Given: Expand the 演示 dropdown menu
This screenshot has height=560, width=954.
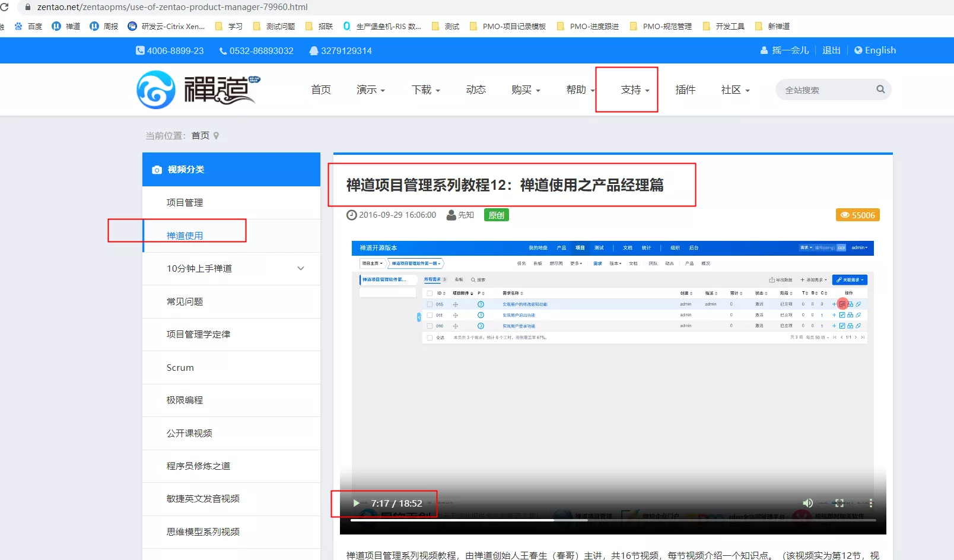Looking at the screenshot, I should pyautogui.click(x=371, y=90).
